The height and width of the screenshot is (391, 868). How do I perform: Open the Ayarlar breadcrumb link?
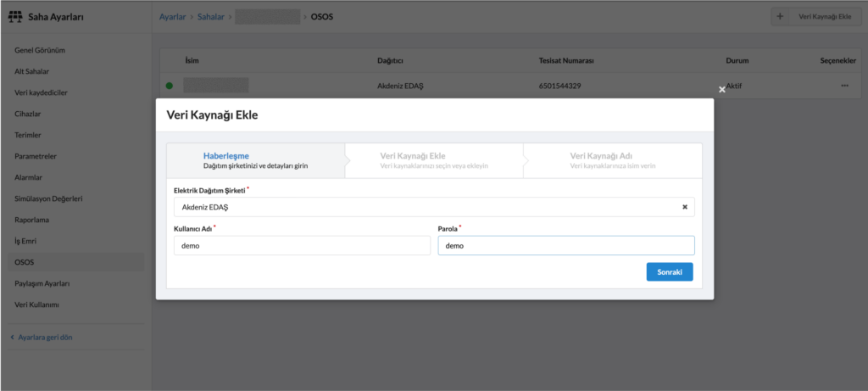tap(172, 17)
